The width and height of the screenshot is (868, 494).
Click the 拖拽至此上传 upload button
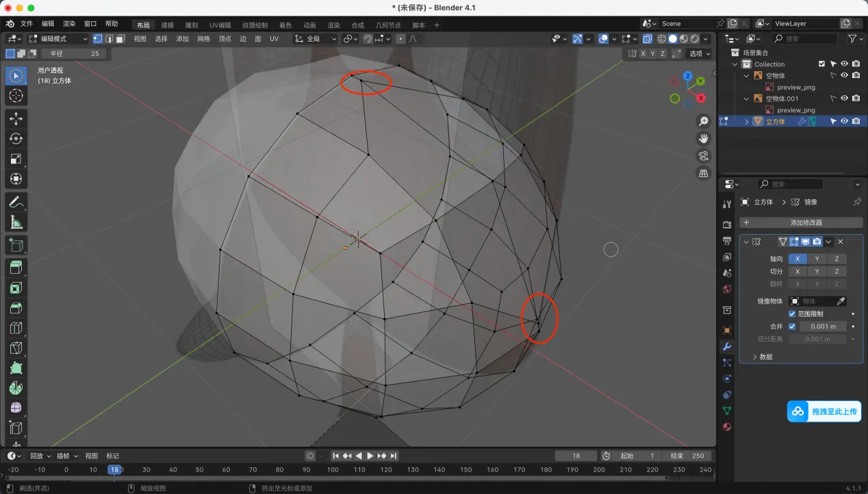(x=826, y=411)
